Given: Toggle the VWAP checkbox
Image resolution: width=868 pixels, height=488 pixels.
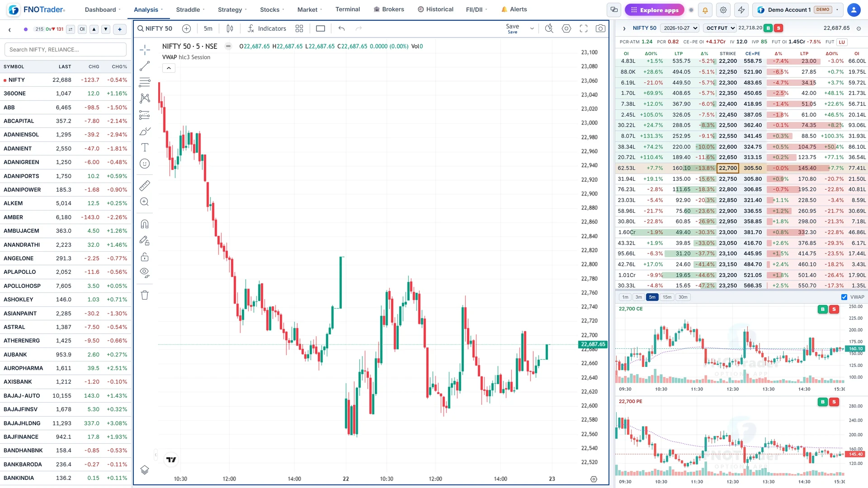Looking at the screenshot, I should pyautogui.click(x=844, y=297).
